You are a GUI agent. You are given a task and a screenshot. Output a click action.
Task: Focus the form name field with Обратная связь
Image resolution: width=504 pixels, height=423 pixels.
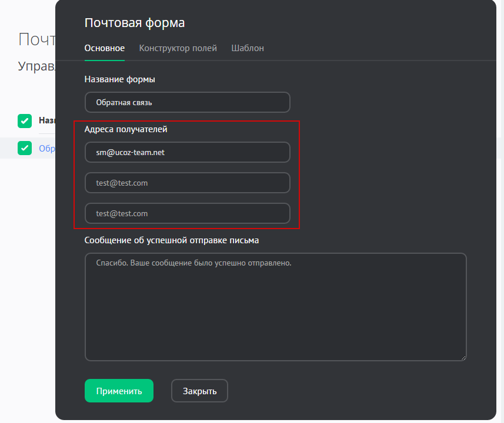coord(187,102)
